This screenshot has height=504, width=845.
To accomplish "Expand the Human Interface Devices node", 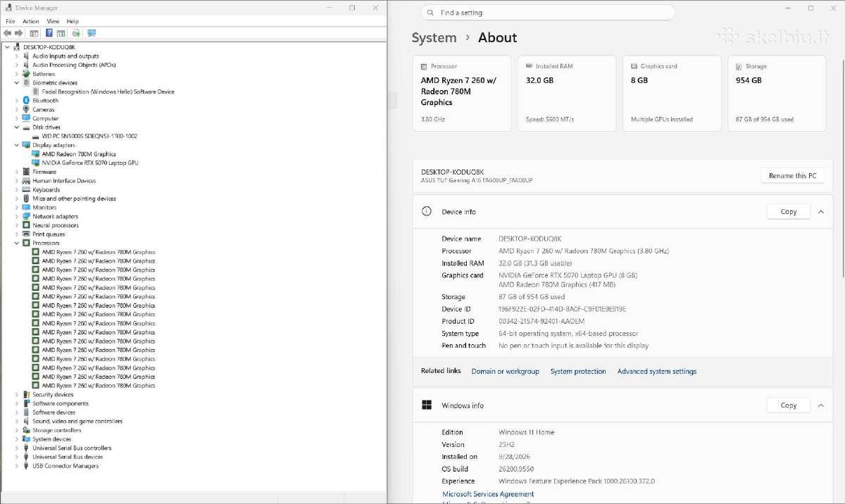I will [17, 181].
